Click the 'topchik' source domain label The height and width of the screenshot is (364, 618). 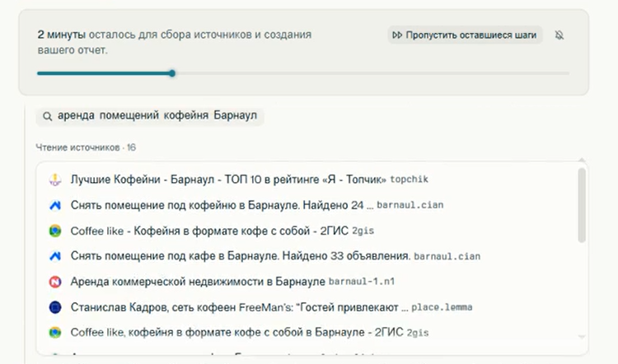click(x=409, y=180)
